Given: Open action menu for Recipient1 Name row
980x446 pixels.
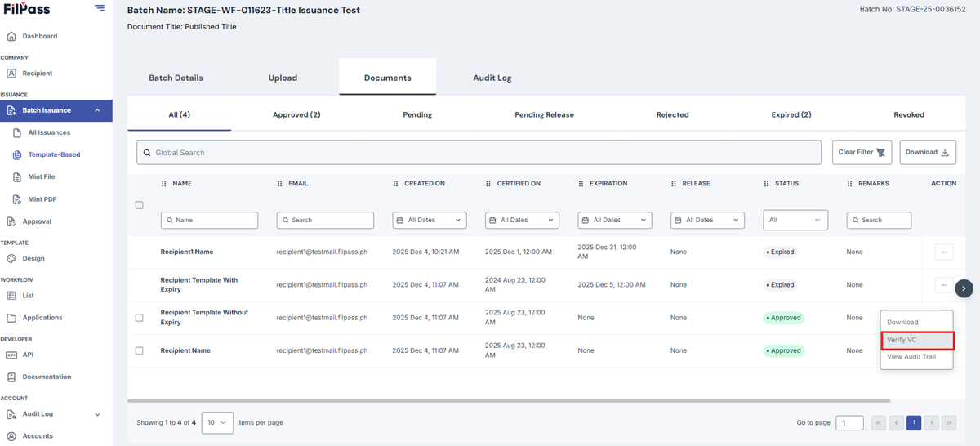Looking at the screenshot, I should click(x=943, y=252).
